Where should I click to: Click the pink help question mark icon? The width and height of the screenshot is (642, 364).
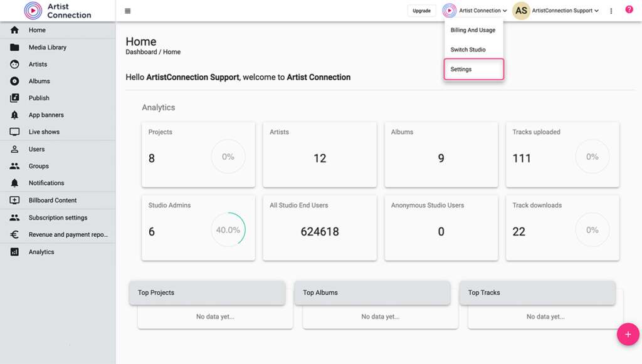(x=629, y=9)
